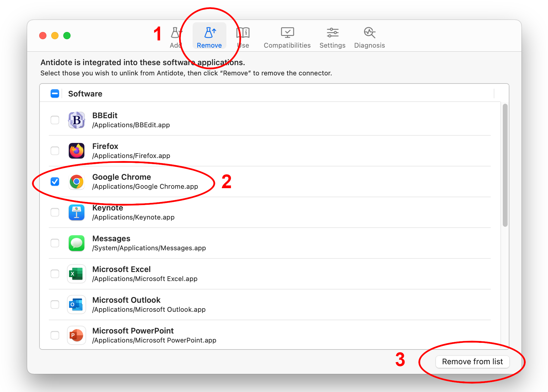Open the Add connector tab icon
This screenshot has height=392, width=548.
[175, 33]
